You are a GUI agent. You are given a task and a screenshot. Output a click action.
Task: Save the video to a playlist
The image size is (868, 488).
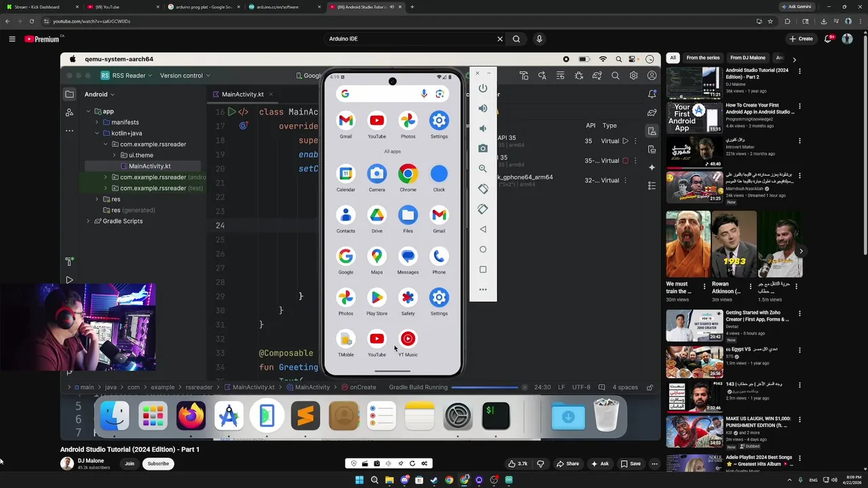click(x=630, y=464)
